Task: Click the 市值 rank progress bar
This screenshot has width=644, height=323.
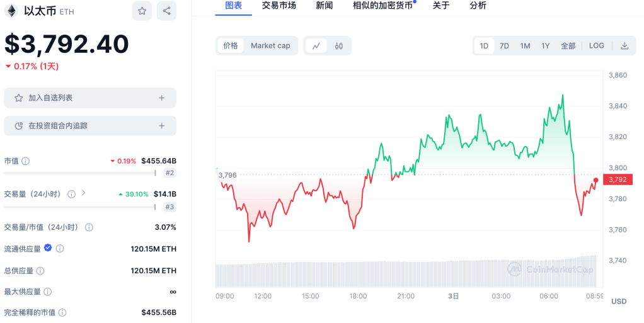Action: click(x=80, y=173)
